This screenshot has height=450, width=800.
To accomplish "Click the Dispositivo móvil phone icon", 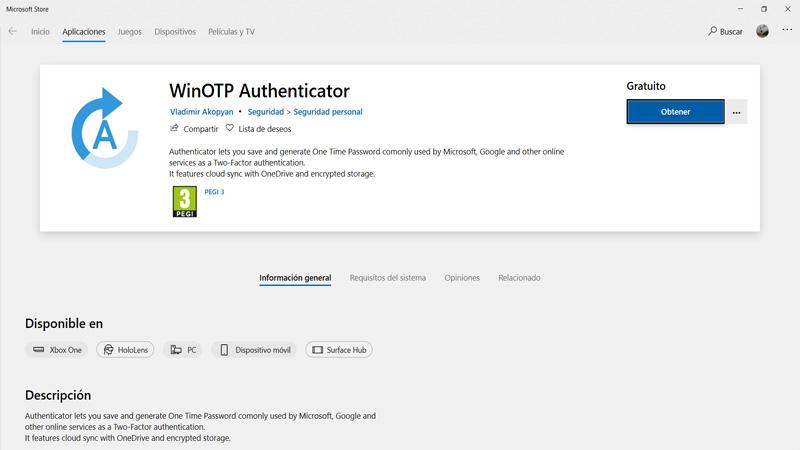I will (x=224, y=349).
